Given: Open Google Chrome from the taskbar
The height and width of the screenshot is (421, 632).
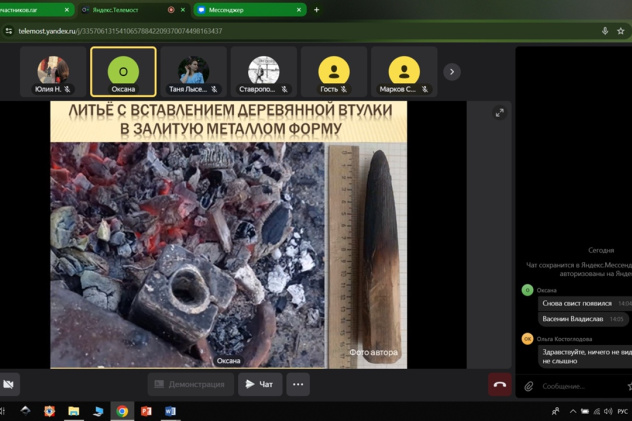Looking at the screenshot, I should (x=121, y=411).
